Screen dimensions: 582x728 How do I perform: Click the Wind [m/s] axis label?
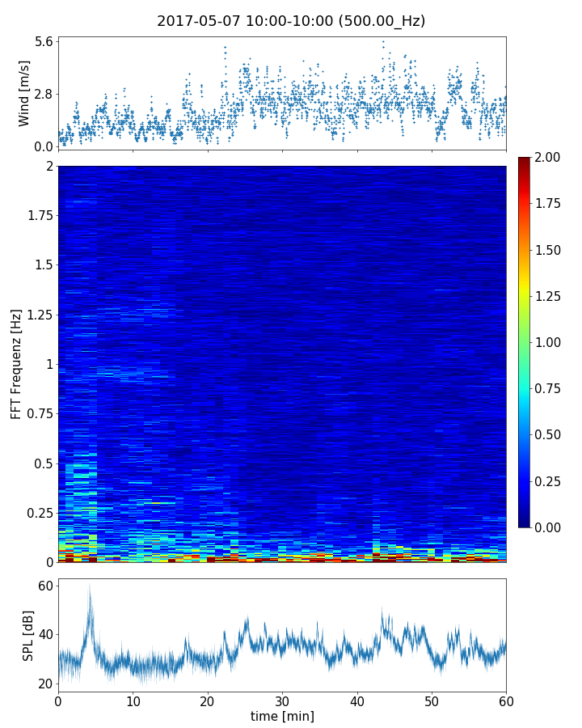(x=24, y=93)
